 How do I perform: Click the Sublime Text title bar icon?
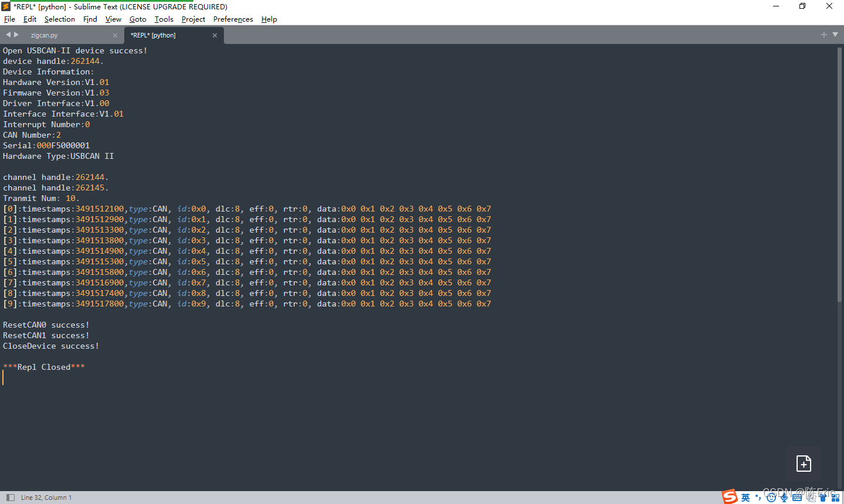pyautogui.click(x=6, y=6)
